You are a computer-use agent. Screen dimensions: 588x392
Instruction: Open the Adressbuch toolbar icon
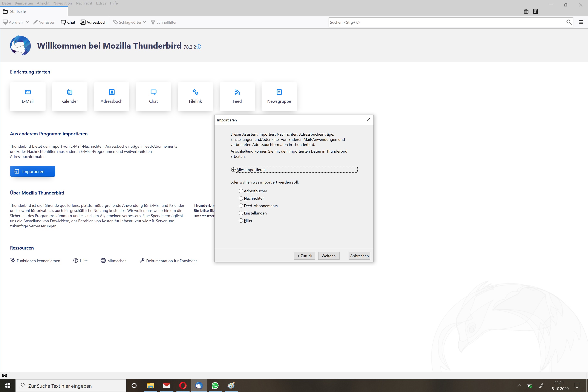coord(83,22)
